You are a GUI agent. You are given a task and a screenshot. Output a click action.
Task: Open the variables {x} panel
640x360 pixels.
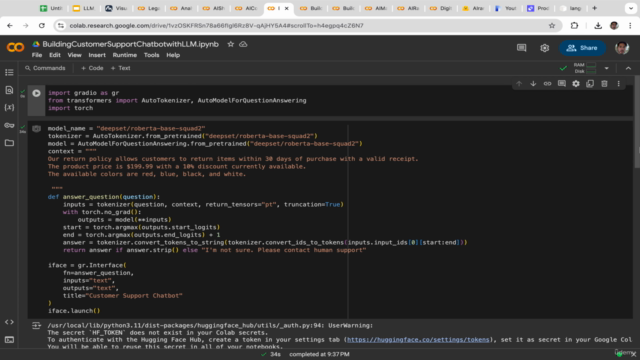click(x=9, y=107)
